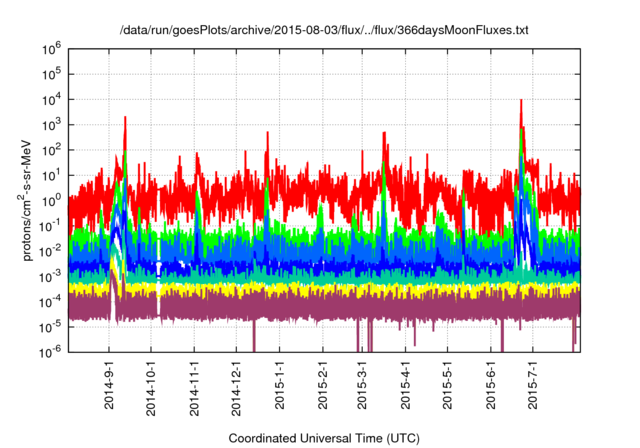Click the 10^-1 y-axis tick label

point(50,226)
